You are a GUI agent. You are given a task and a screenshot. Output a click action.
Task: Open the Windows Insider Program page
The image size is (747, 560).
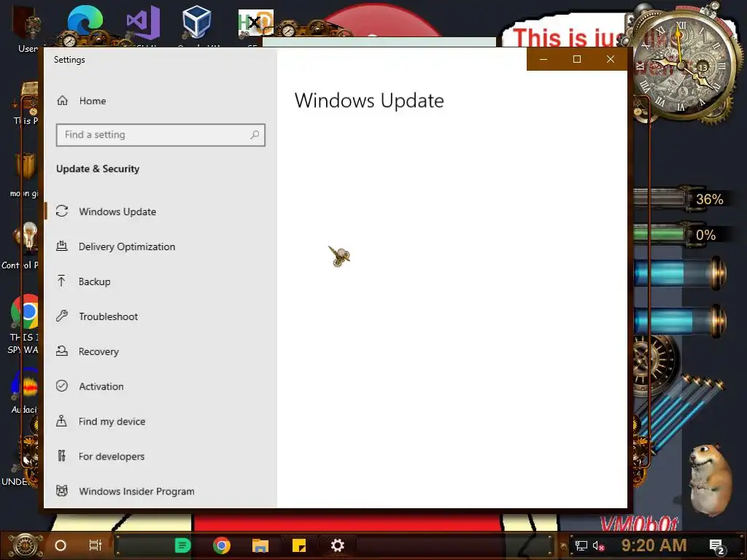(160, 491)
